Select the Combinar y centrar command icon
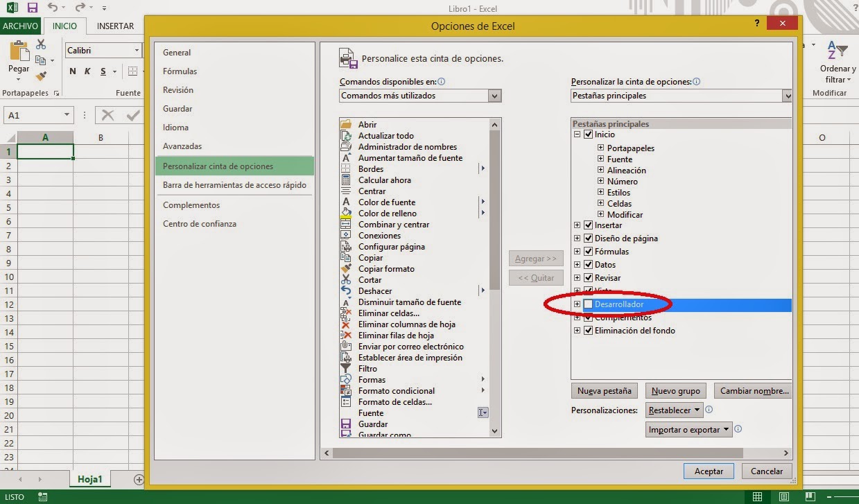 (347, 224)
